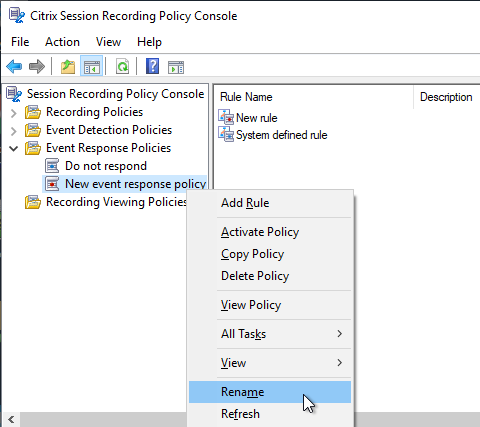Sort by the Description column header
This screenshot has width=480, height=427.
[447, 97]
